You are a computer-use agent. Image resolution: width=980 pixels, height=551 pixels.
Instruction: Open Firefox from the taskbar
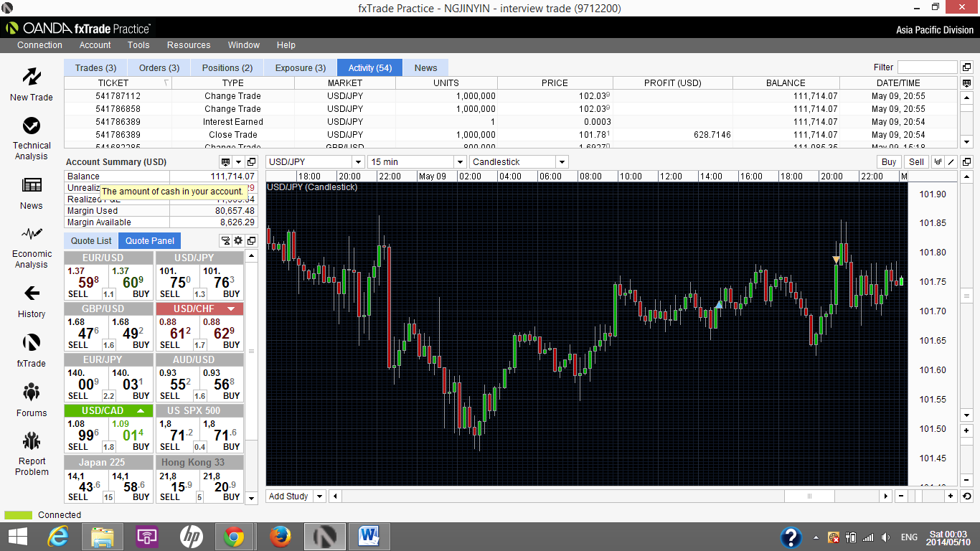(281, 537)
